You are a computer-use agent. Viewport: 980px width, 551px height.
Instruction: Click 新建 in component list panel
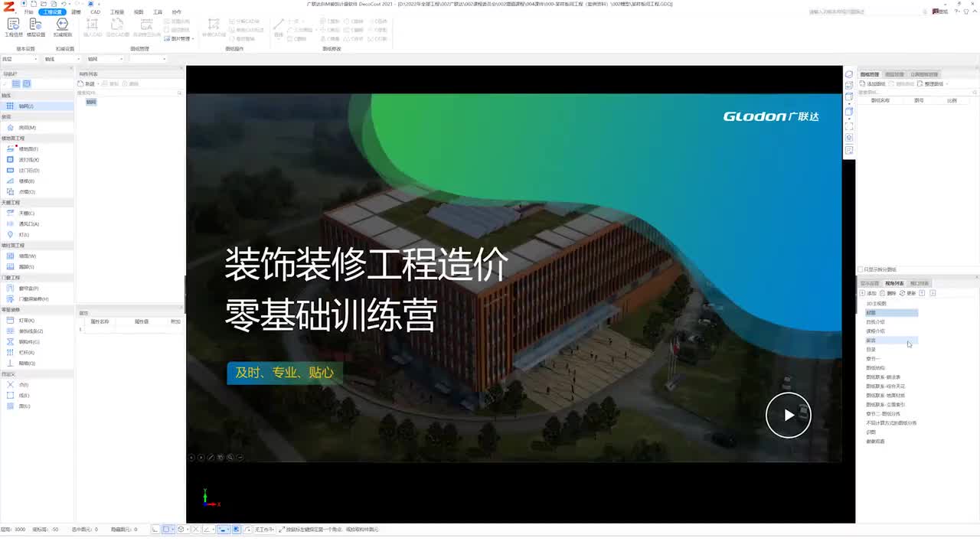(x=87, y=83)
